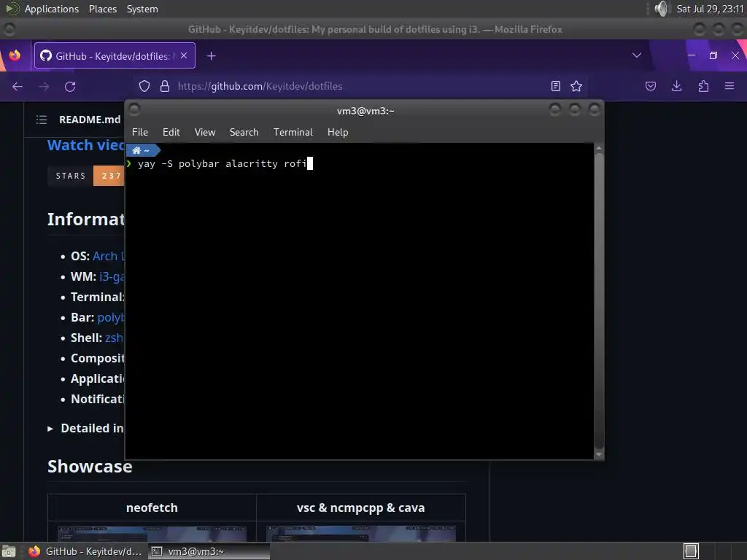Close the GitHub dotfiles tab

point(184,55)
